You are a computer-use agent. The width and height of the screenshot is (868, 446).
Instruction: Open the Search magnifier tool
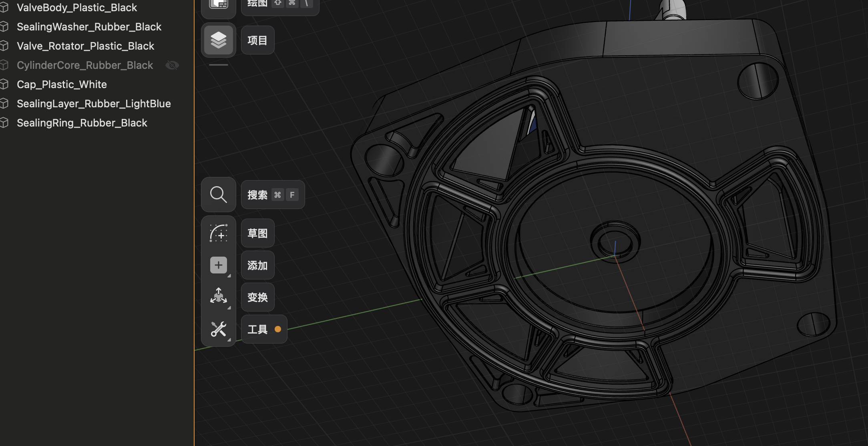[218, 195]
